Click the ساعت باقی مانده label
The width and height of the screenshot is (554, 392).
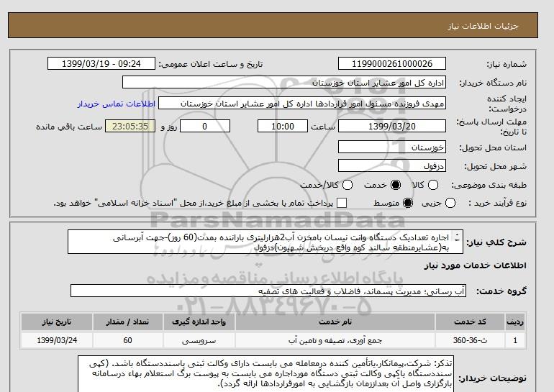tap(69, 127)
